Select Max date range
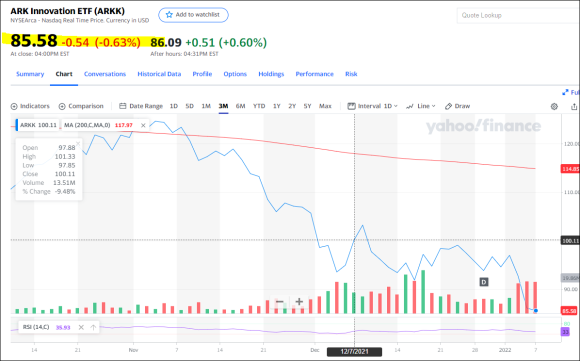 pyautogui.click(x=325, y=106)
